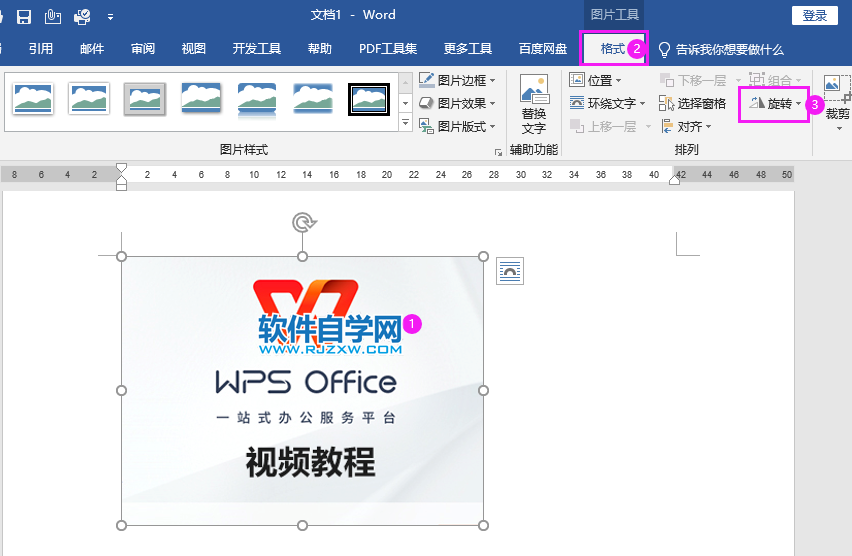Click the grayed-out 下移一层 button

[x=700, y=80]
